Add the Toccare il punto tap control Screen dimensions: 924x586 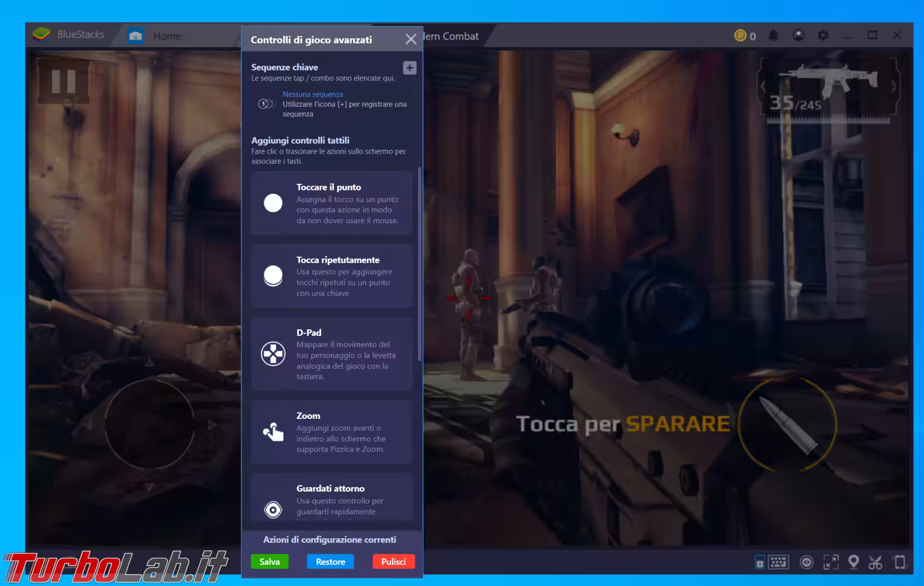[x=331, y=203]
